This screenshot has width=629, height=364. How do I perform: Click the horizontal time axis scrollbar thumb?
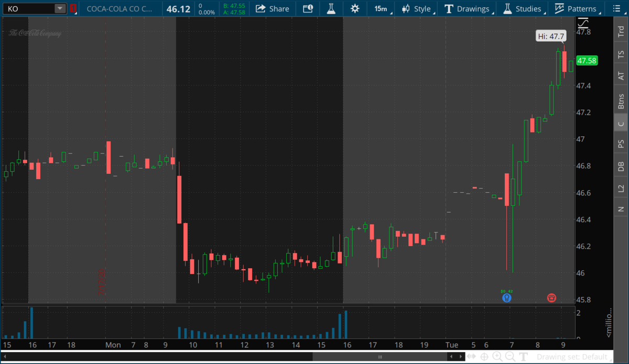click(x=379, y=357)
